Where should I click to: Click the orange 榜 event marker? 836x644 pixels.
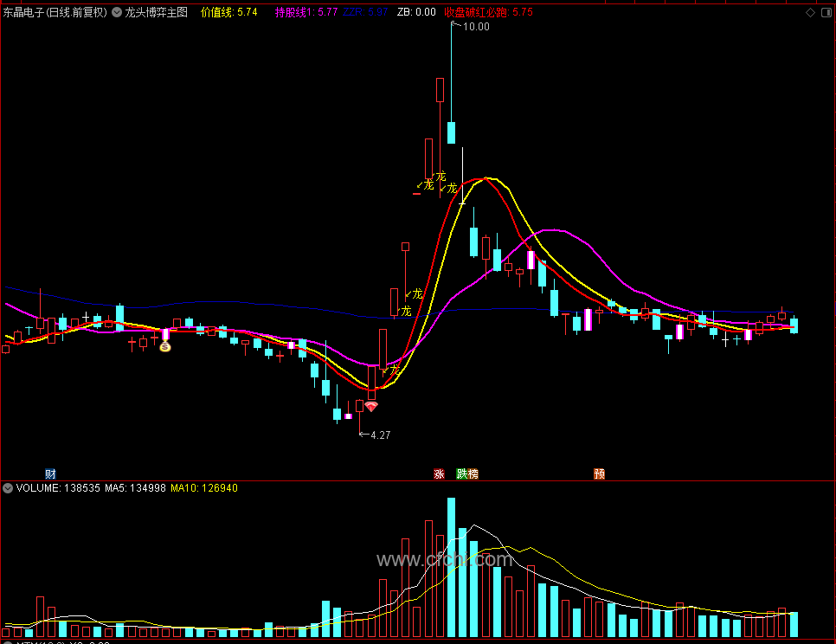coord(473,474)
